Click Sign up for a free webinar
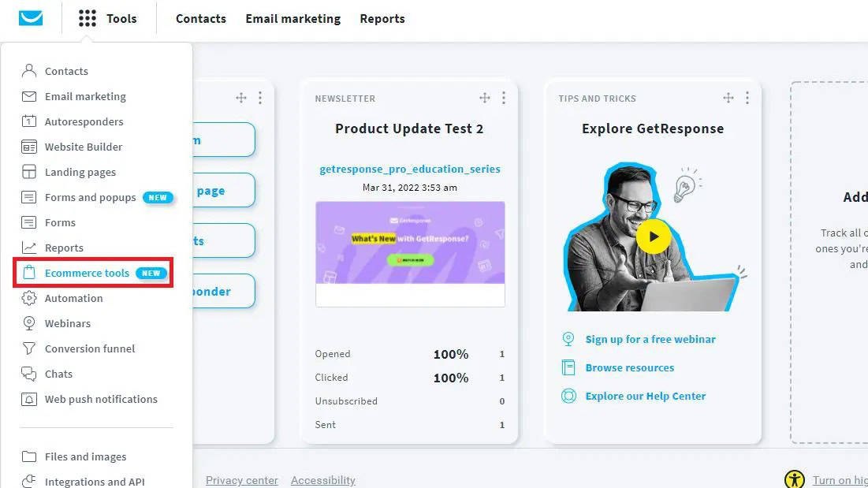 650,339
